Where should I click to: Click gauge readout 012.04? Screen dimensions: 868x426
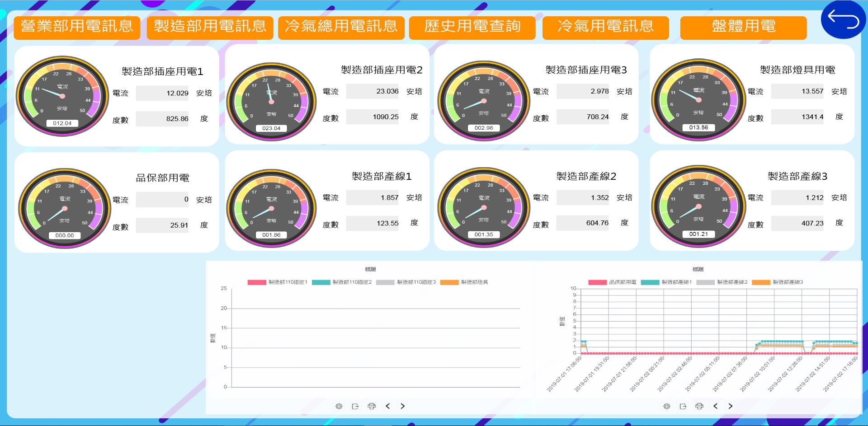[x=62, y=123]
